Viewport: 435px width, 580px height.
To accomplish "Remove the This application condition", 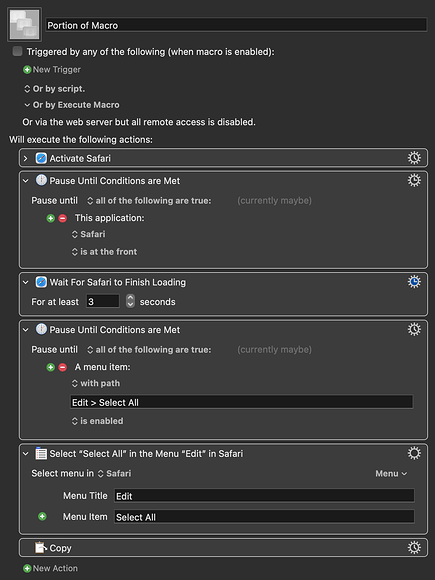I will point(63,218).
